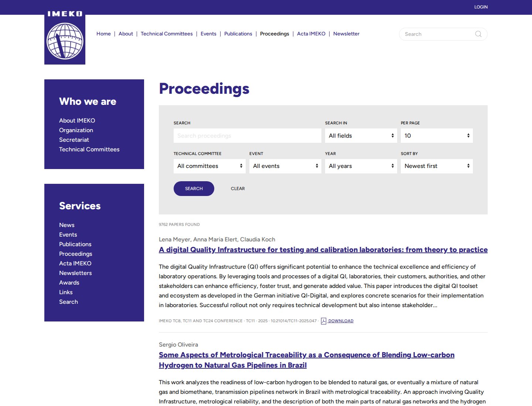Image resolution: width=532 pixels, height=406 pixels.
Task: Open the digital Quality Infrastructure paper title
Action: (x=323, y=250)
